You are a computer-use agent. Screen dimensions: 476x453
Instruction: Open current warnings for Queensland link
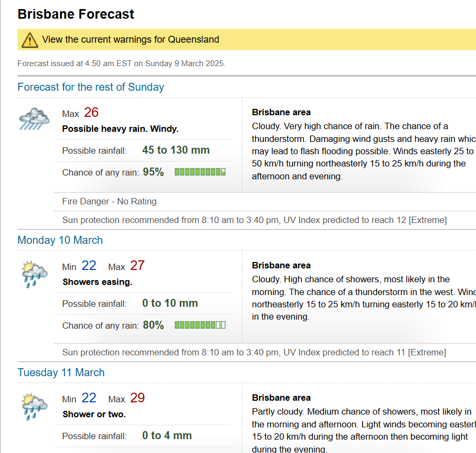131,39
